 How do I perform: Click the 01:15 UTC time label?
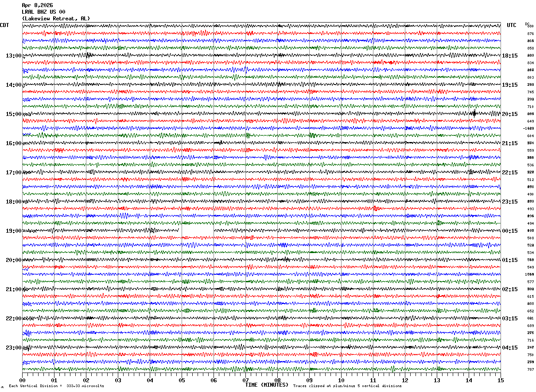coord(510,260)
